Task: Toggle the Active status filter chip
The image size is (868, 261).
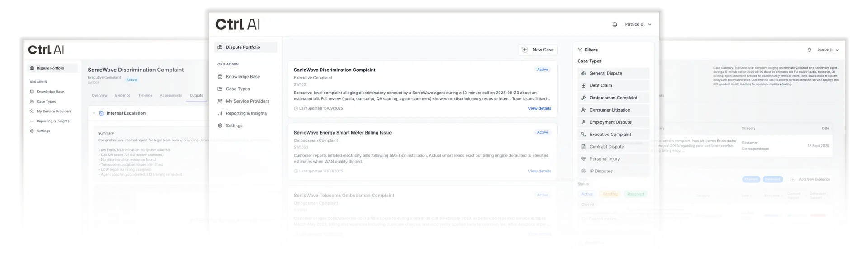Action: coord(587,194)
